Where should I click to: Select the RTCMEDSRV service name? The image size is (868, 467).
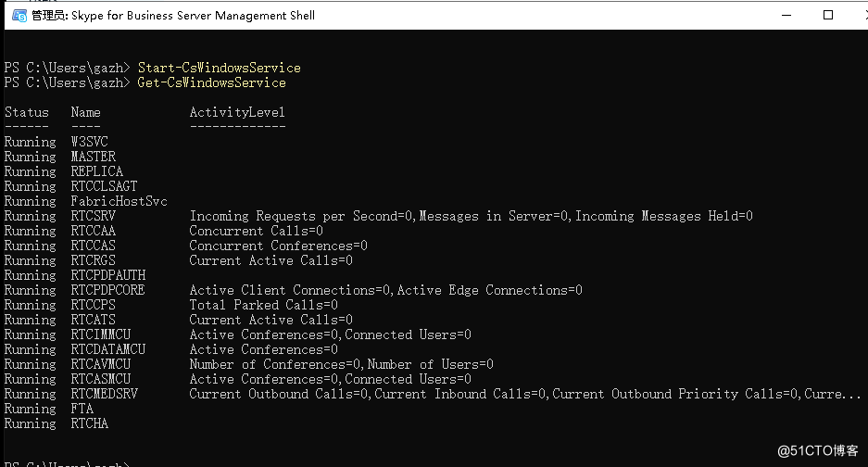[x=104, y=395]
